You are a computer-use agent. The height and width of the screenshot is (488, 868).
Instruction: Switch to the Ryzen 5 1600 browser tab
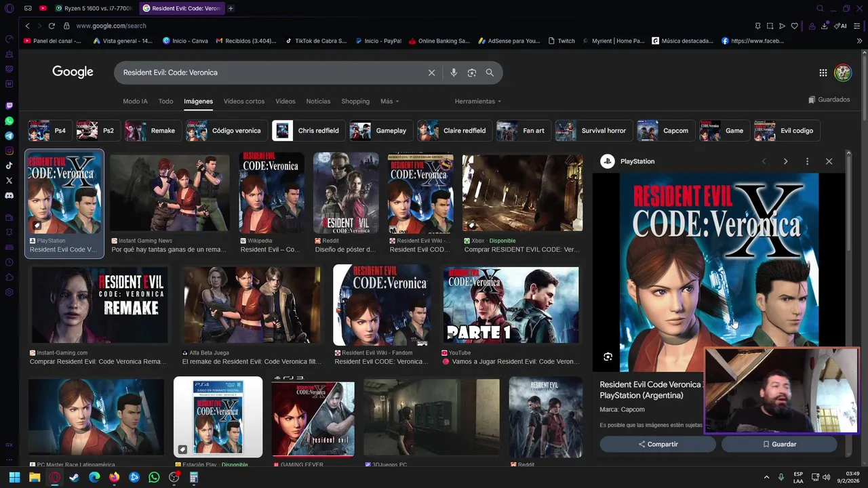pyautogui.click(x=94, y=8)
